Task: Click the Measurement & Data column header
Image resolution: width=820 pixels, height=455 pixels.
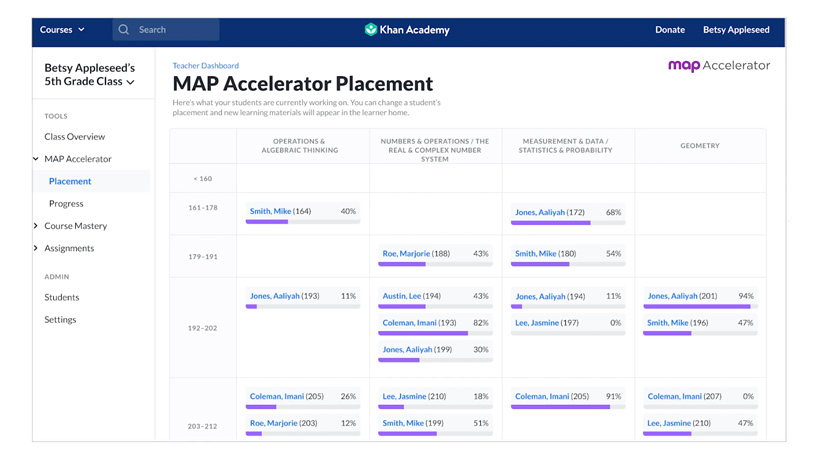Action: coord(565,146)
